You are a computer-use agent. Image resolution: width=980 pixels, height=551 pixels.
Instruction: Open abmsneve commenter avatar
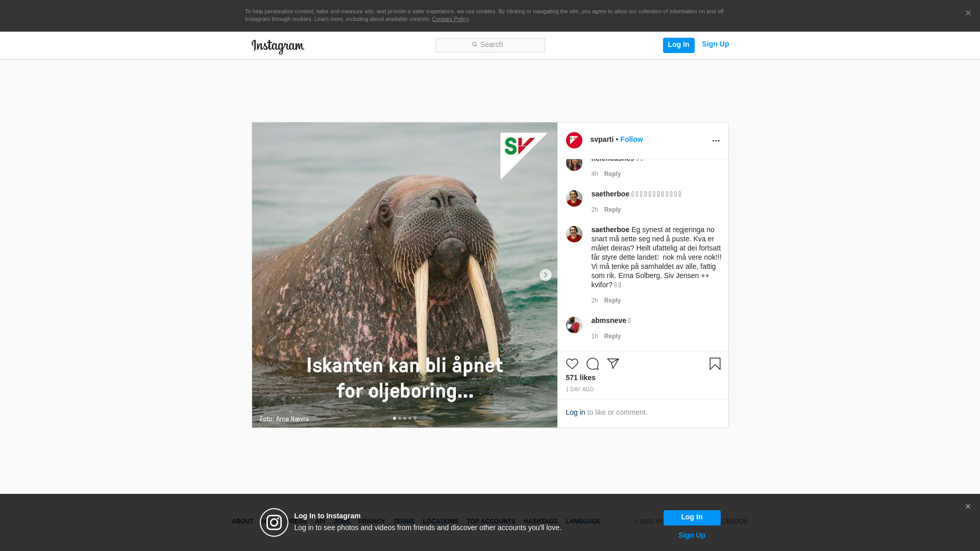(x=574, y=325)
